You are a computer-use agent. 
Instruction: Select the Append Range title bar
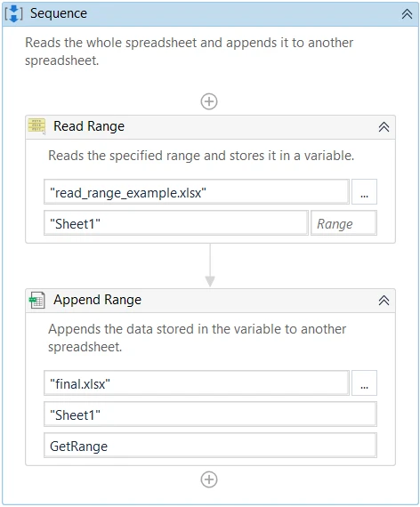click(x=210, y=301)
